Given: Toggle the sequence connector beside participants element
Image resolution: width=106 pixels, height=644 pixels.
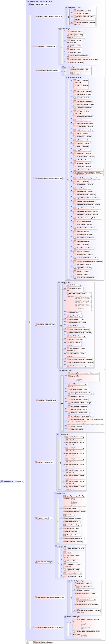Looking at the screenshot, I should coord(65,71).
